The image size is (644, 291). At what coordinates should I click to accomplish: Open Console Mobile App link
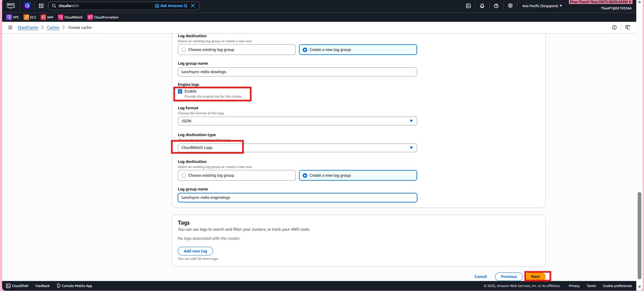click(75, 286)
